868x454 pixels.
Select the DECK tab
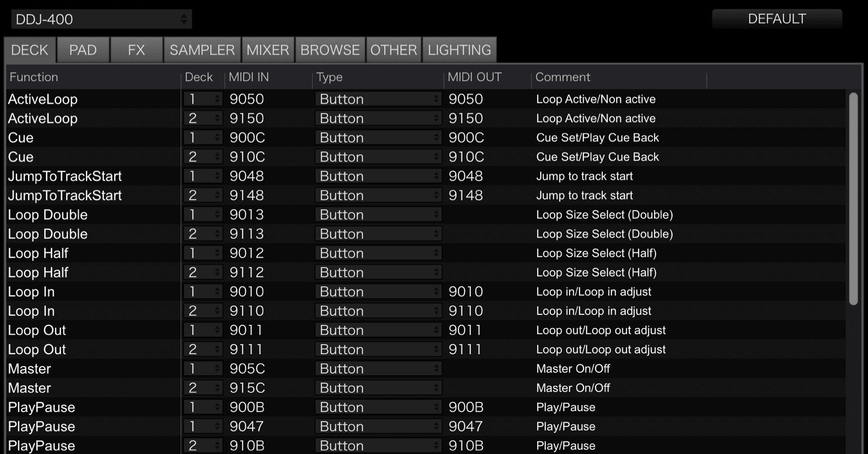pyautogui.click(x=29, y=50)
